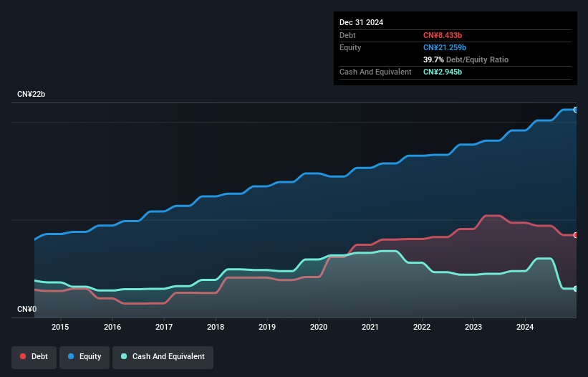The width and height of the screenshot is (588, 377).
Task: Click the 2017 x-axis label
Action: click(164, 327)
